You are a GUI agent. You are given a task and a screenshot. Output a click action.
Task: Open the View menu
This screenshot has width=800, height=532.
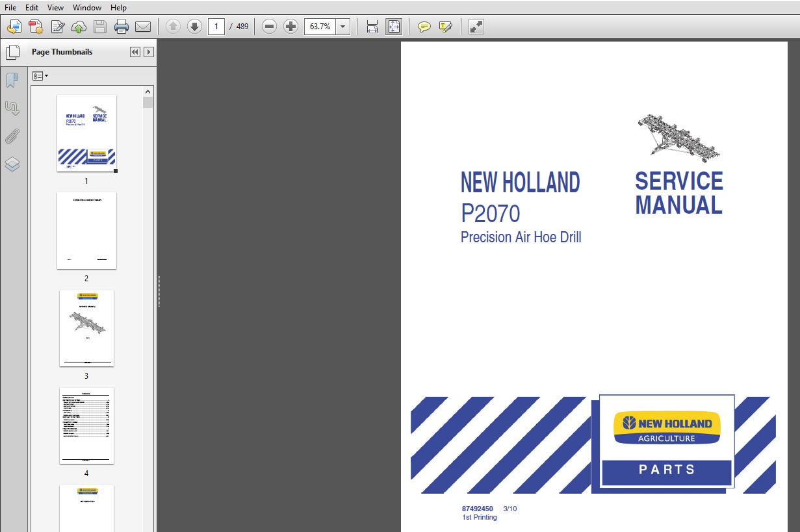[x=56, y=8]
